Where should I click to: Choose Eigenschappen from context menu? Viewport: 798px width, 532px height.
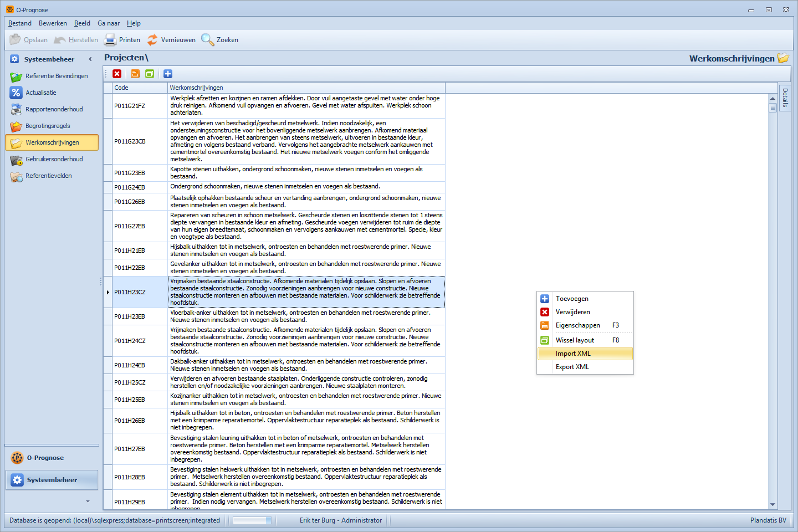click(x=585, y=325)
